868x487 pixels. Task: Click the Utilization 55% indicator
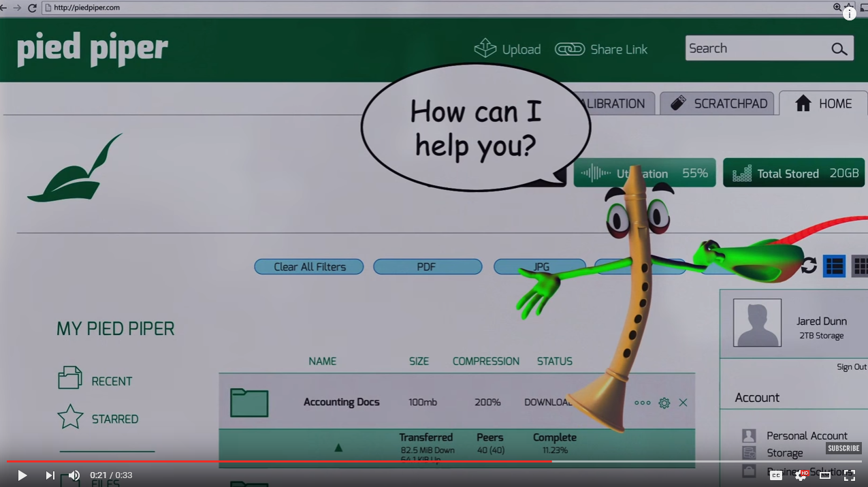pyautogui.click(x=644, y=173)
